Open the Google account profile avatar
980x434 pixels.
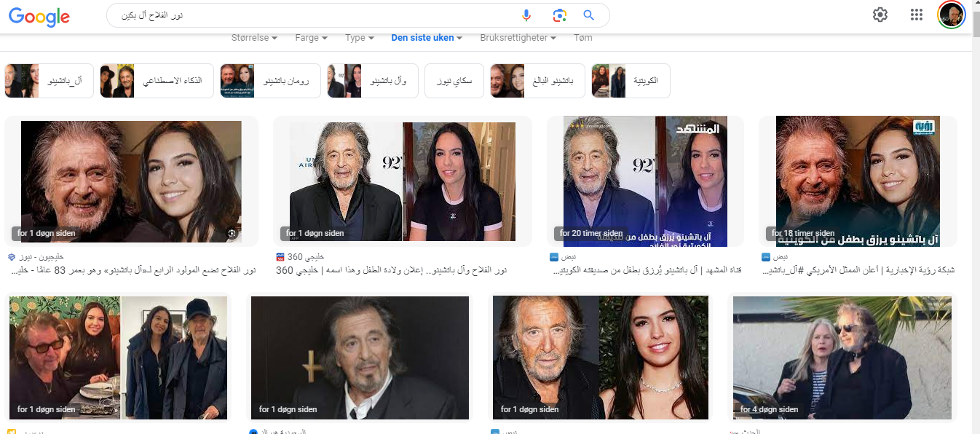[x=951, y=15]
